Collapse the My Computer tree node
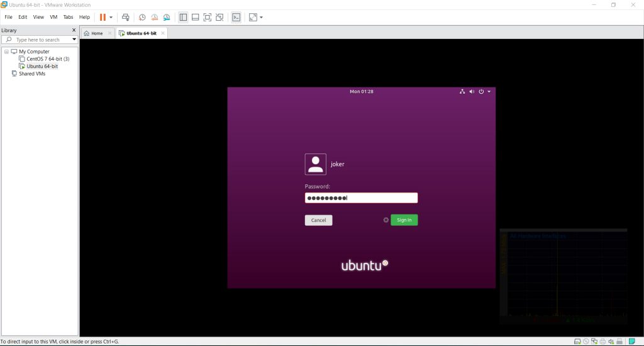 (6, 52)
